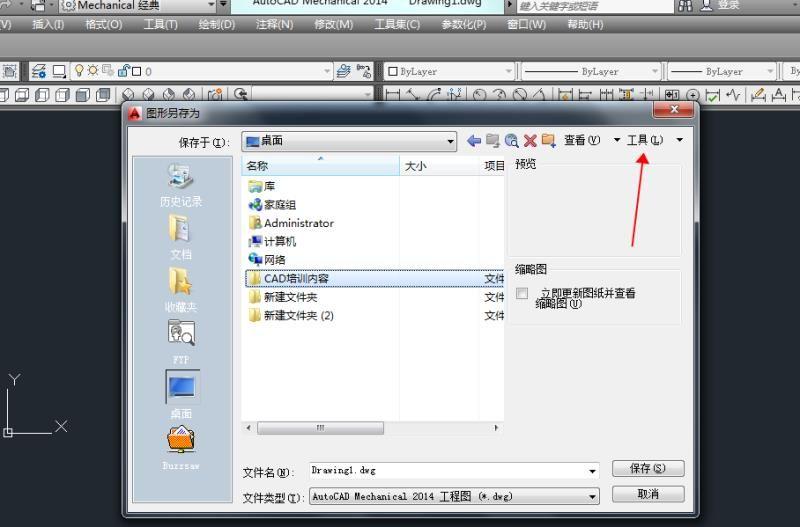The width and height of the screenshot is (800, 527).
Task: Open the ByLayer lineweight dropdown
Action: click(770, 71)
